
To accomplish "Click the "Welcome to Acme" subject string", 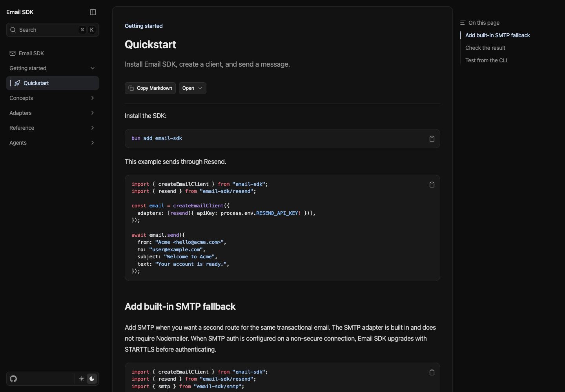I will [x=190, y=257].
